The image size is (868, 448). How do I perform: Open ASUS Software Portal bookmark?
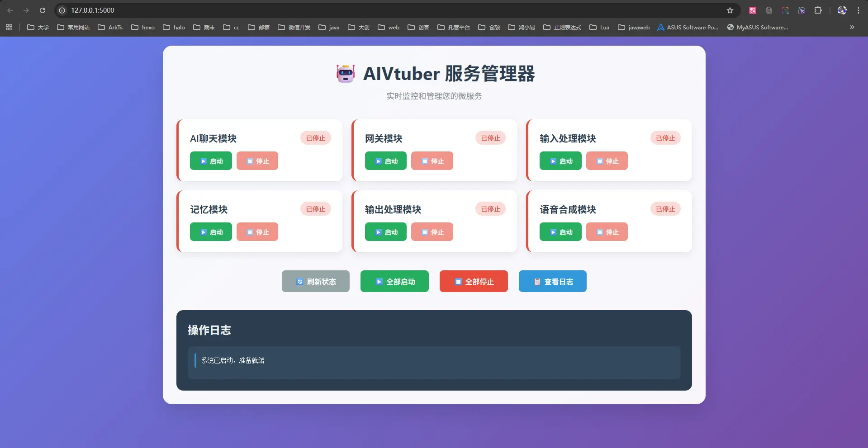pyautogui.click(x=688, y=28)
